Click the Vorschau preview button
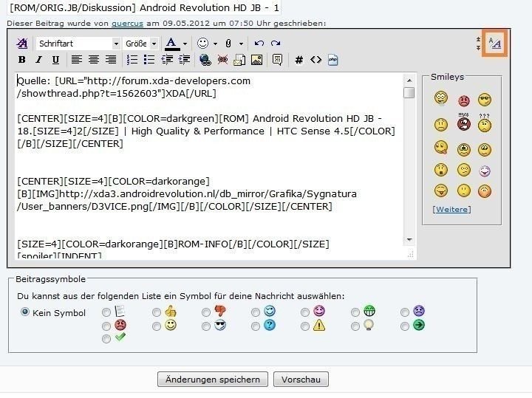532x398 pixels. pos(301,380)
